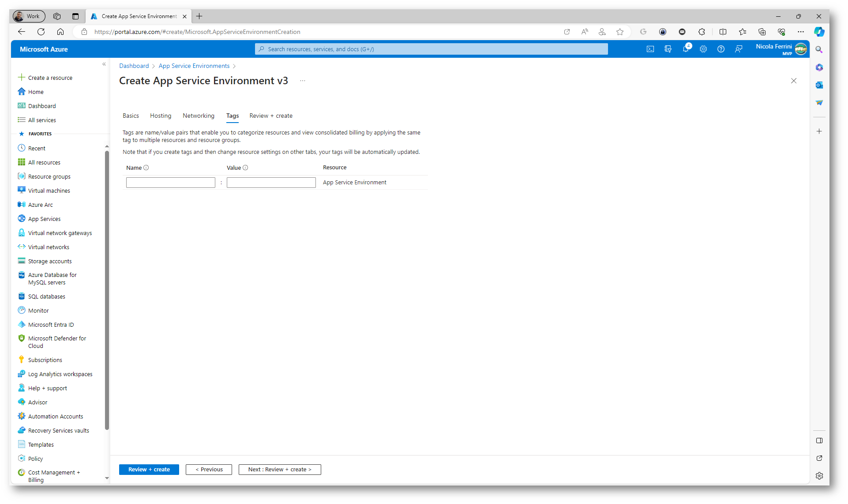Open the ellipsis menu beside page title
The image size is (848, 504).
(x=303, y=81)
